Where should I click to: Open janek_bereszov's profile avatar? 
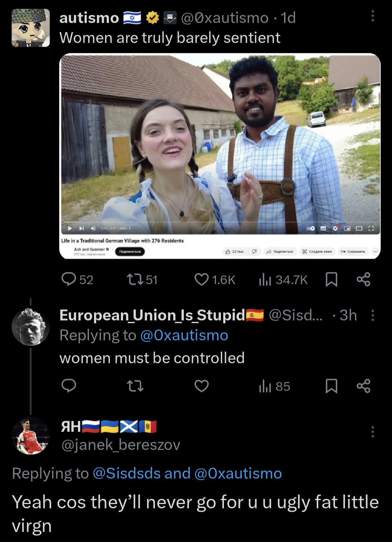click(30, 435)
